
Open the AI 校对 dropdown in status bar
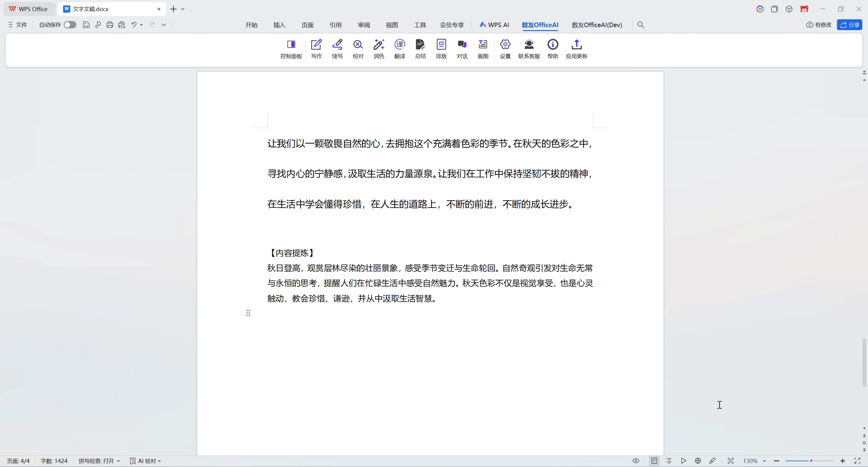(x=146, y=461)
